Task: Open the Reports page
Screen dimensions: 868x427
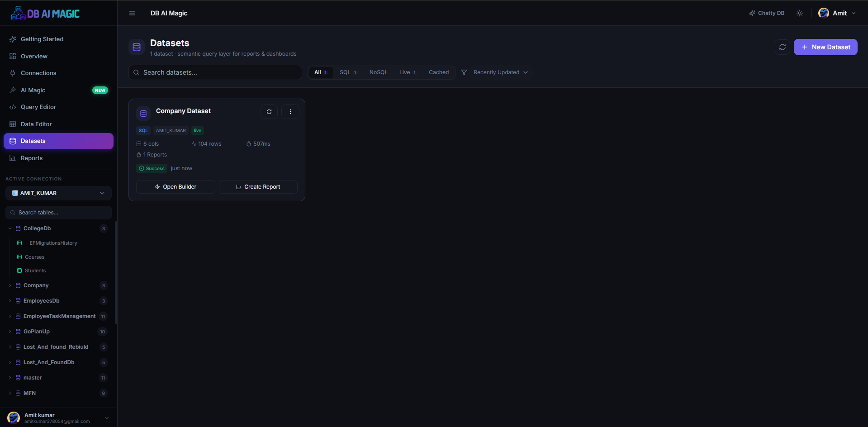Action: (x=58, y=158)
